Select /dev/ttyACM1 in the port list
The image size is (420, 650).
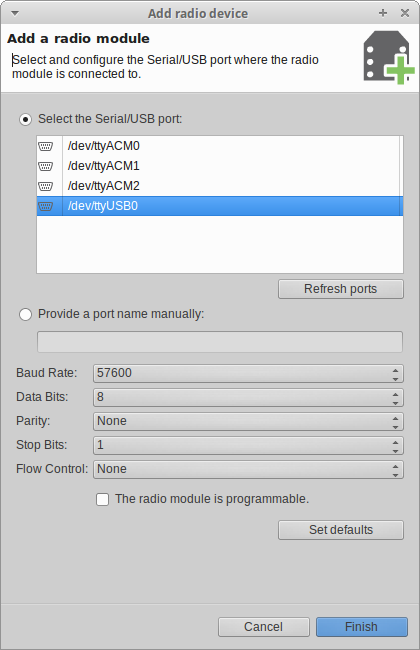pos(220,166)
